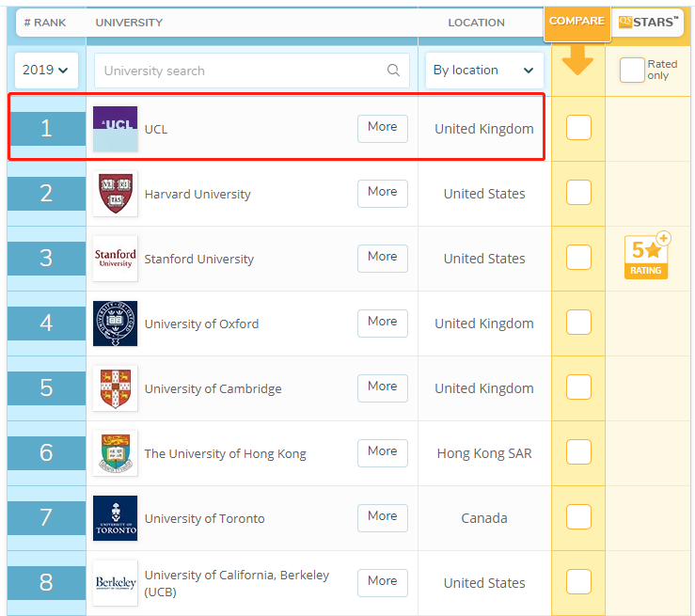Image resolution: width=695 pixels, height=616 pixels.
Task: Enable the Rated only checkbox
Action: coord(632,70)
